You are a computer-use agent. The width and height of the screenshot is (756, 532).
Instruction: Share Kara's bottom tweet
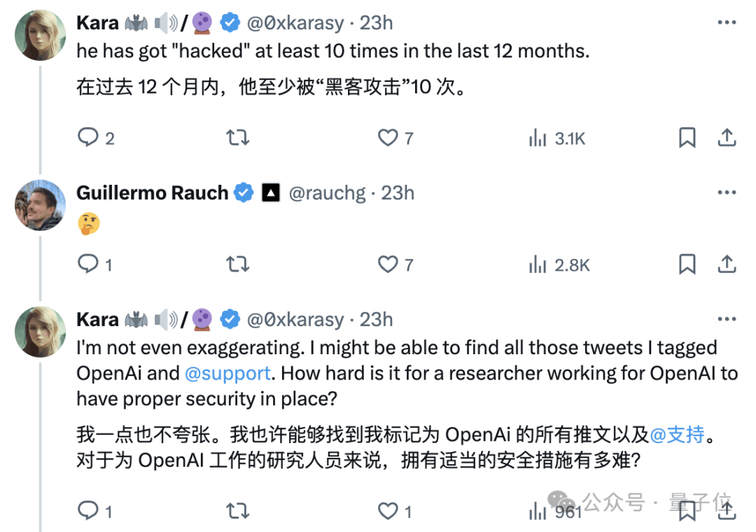pyautogui.click(x=727, y=512)
